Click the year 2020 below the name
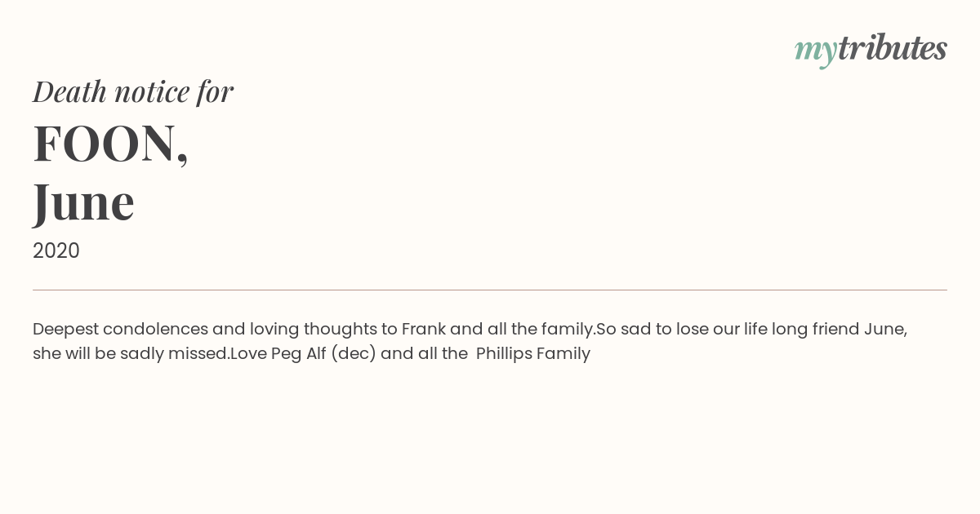Viewport: 980px width, 514px height. tap(56, 250)
